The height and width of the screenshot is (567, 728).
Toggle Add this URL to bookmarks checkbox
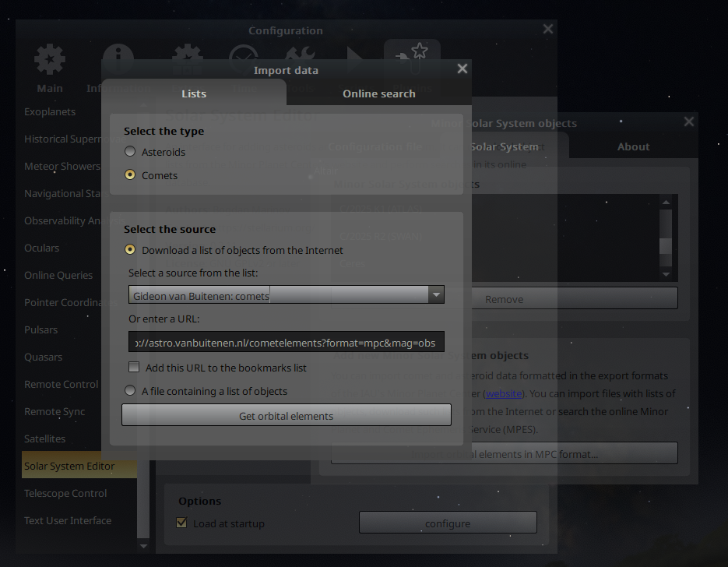[134, 368]
